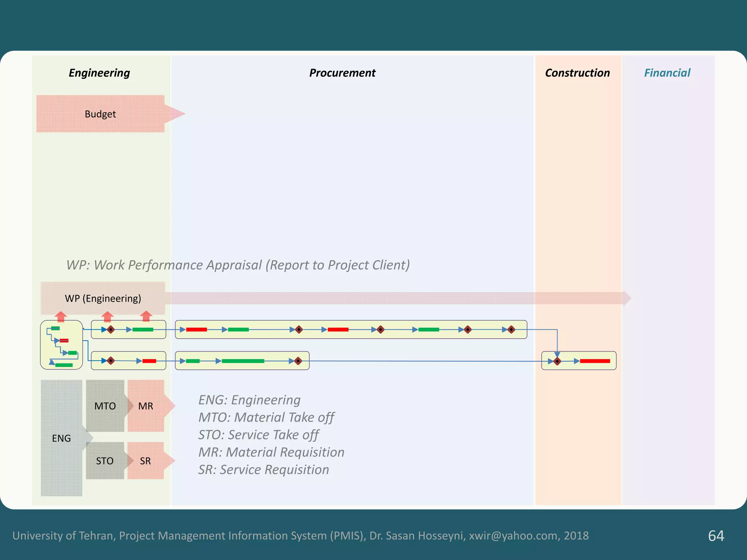Click the longest green bar in lower Procurement row
Image resolution: width=747 pixels, height=560 pixels.
point(243,361)
